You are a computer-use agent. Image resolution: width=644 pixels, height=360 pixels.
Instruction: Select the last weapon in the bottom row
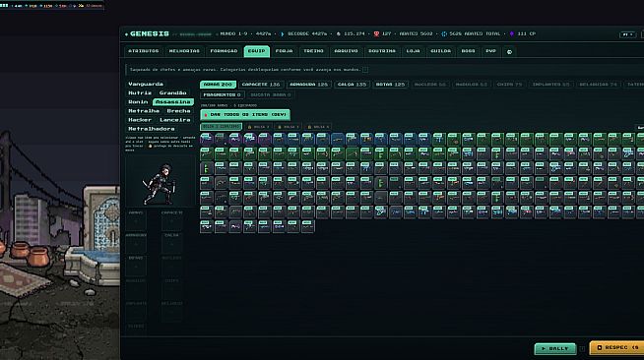pos(307,227)
